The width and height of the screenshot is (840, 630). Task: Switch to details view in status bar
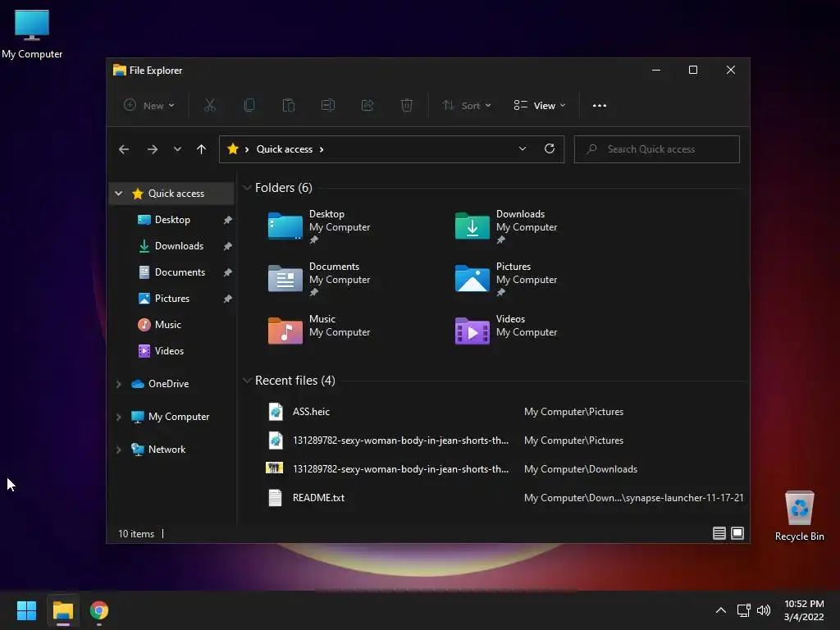719,533
